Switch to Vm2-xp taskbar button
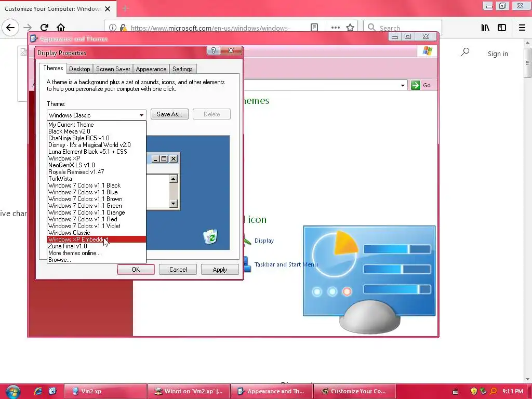This screenshot has width=532, height=399. point(105,391)
